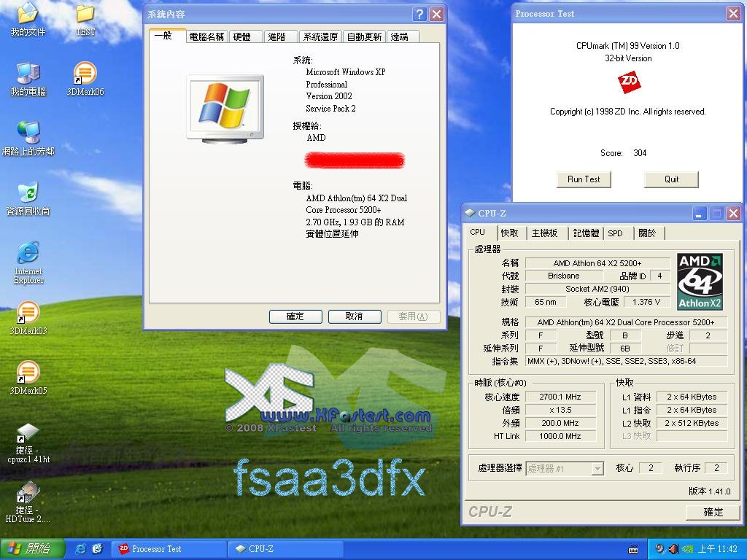Viewport: 747px width, 560px height.
Task: Expand the 處理器選擇 dropdown in CPU-Z
Action: (x=597, y=469)
